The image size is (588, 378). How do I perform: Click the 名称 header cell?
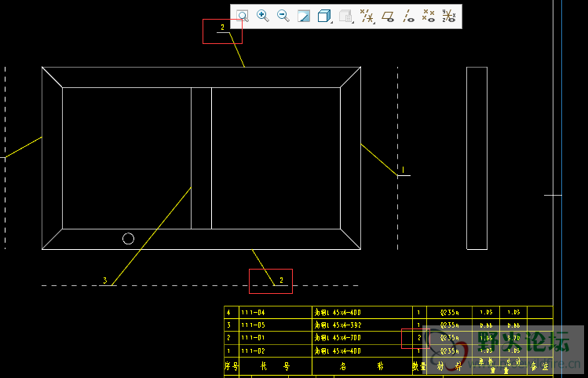[x=362, y=366]
